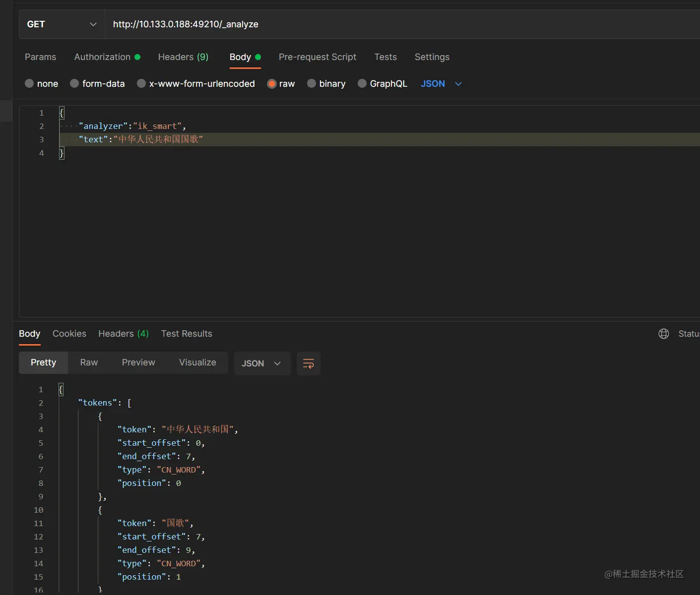Click the "start_offset": 0 line
Viewport: 700px width, 595px height.
[161, 443]
